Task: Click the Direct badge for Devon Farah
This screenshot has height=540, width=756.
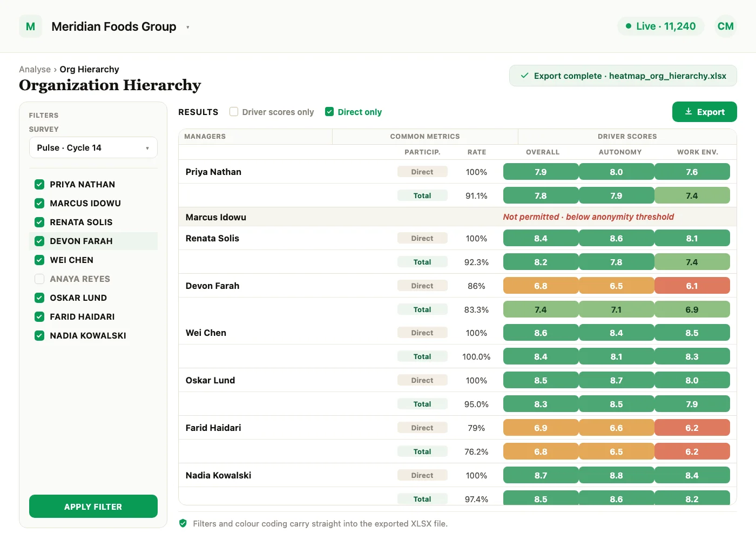Action: click(x=422, y=286)
